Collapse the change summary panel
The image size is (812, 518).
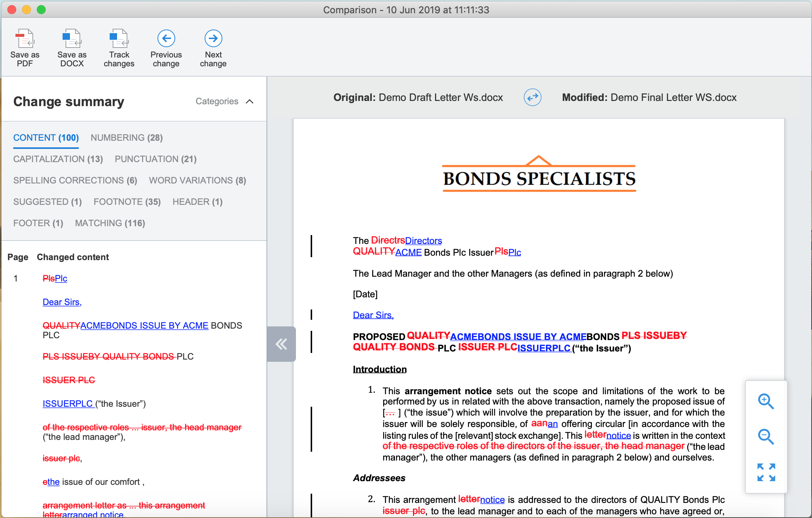pyautogui.click(x=281, y=344)
